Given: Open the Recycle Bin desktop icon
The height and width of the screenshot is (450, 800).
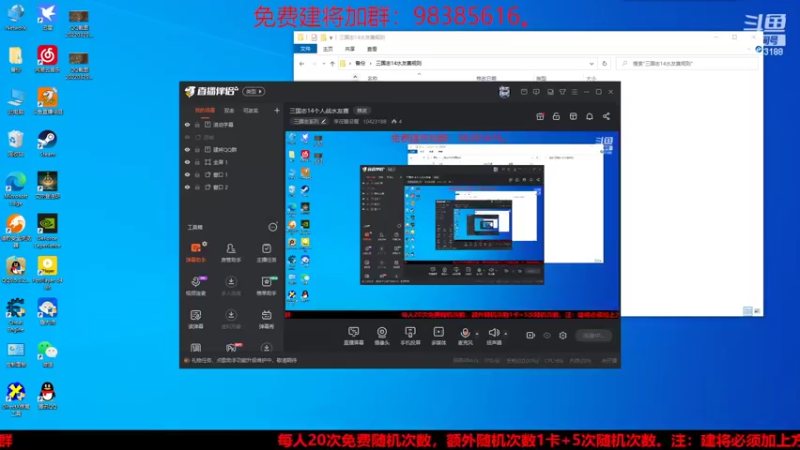Looking at the screenshot, I should tap(16, 143).
